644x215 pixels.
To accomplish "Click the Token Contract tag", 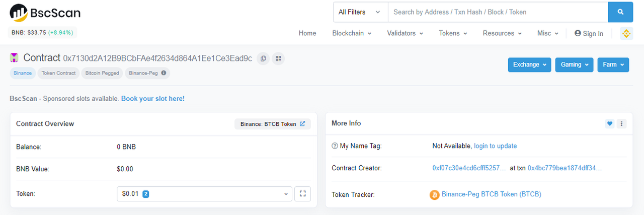I will [58, 73].
